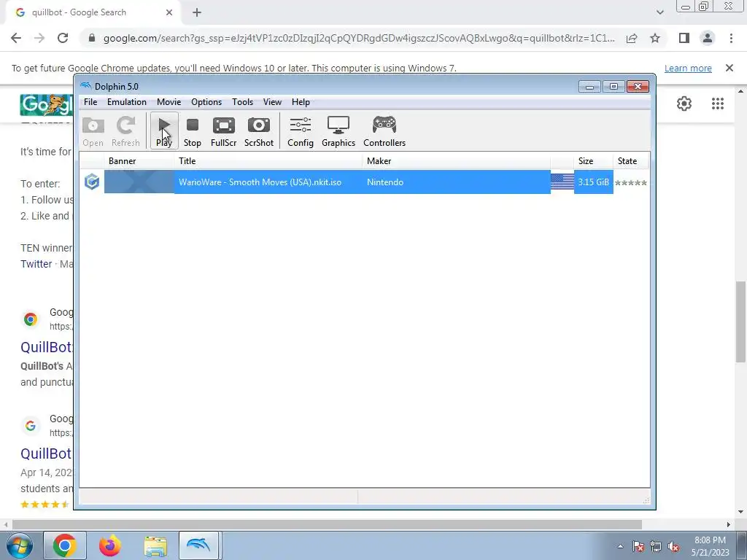This screenshot has width=747, height=560.
Task: Bookmark this page with star icon
Action: point(655,38)
